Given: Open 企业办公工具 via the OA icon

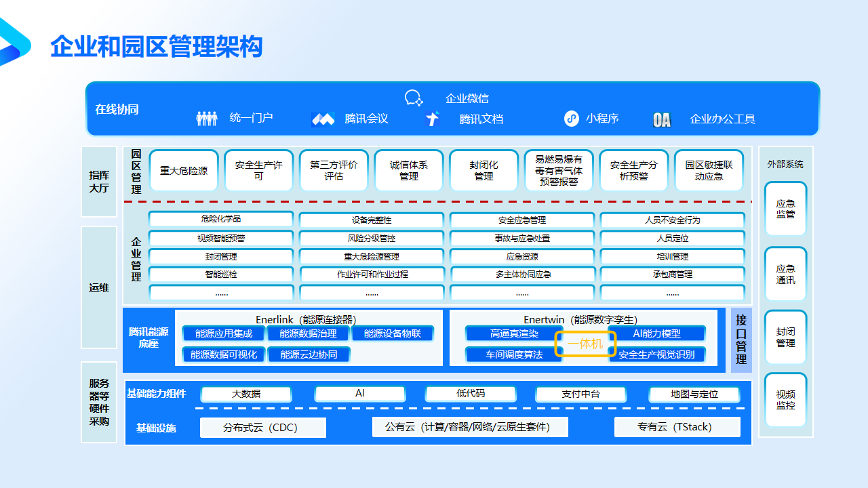Looking at the screenshot, I should click(661, 119).
